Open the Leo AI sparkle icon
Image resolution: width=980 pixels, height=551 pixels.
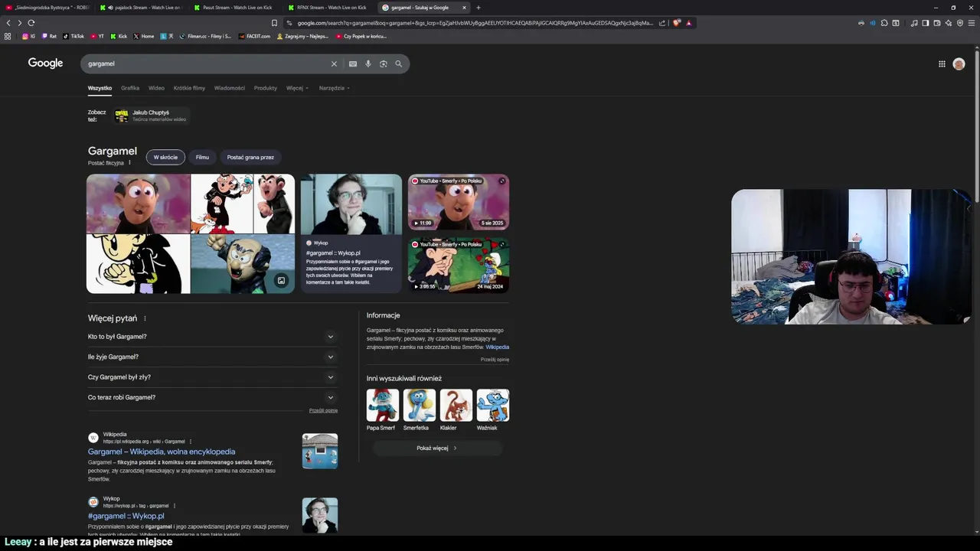949,23
